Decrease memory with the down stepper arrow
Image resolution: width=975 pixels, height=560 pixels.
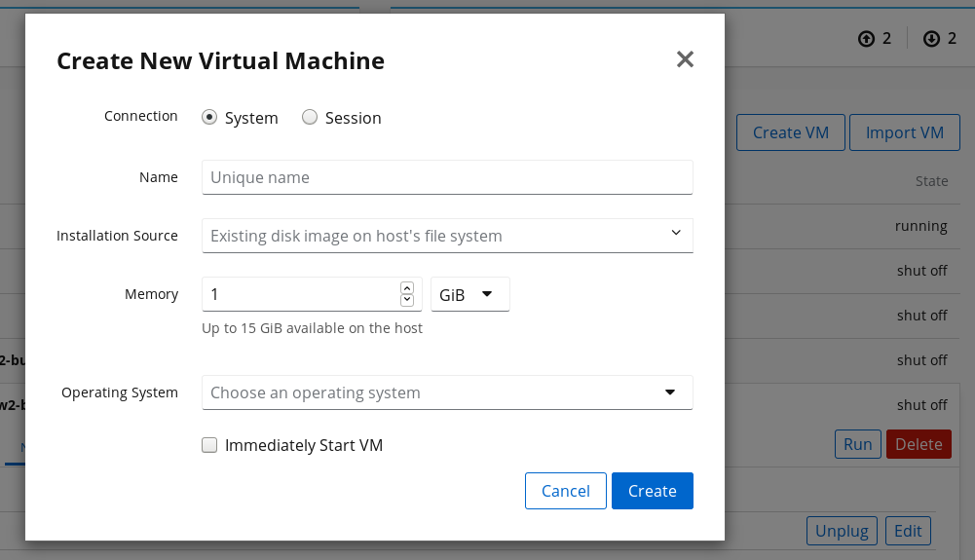coord(407,300)
